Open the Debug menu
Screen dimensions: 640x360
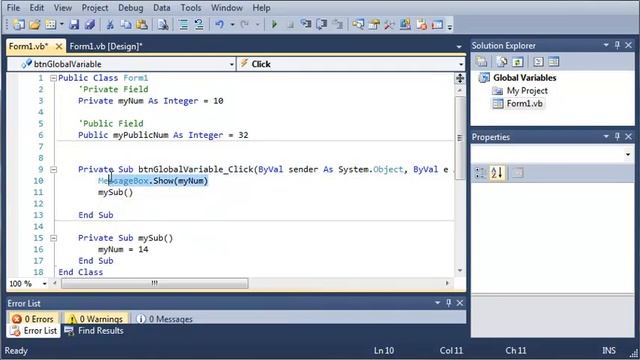coord(131,8)
